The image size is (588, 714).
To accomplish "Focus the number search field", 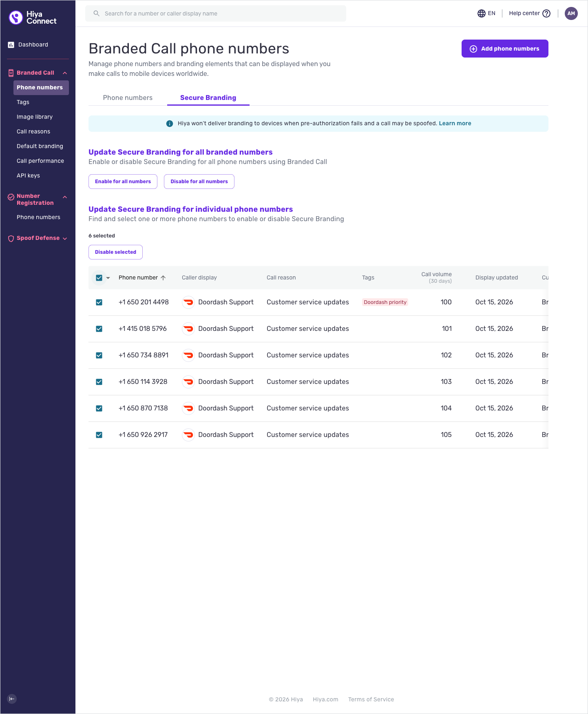I will coord(216,13).
